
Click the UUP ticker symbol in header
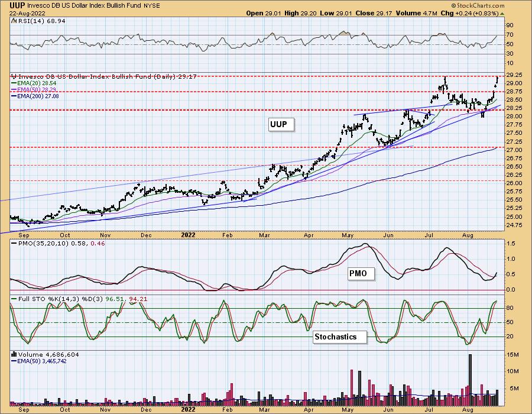pyautogui.click(x=17, y=5)
